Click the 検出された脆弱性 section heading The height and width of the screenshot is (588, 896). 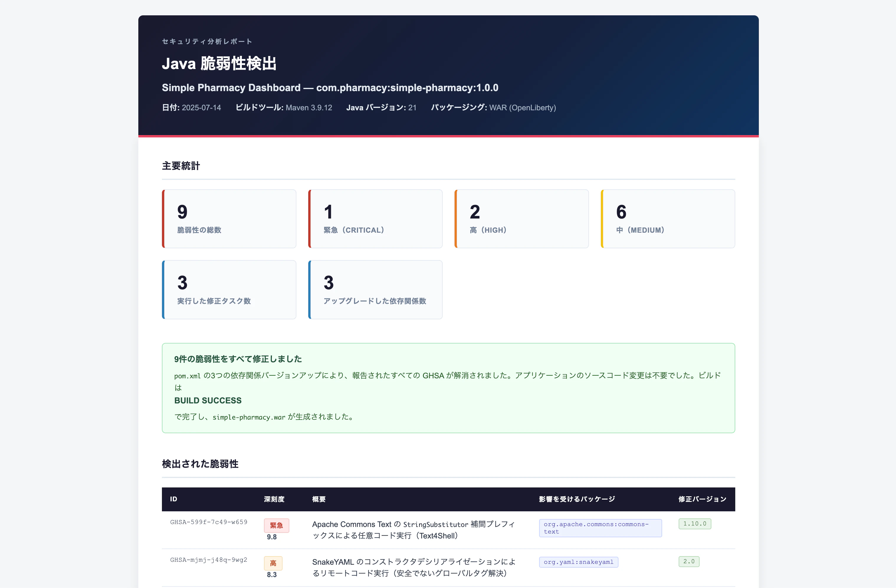(200, 464)
